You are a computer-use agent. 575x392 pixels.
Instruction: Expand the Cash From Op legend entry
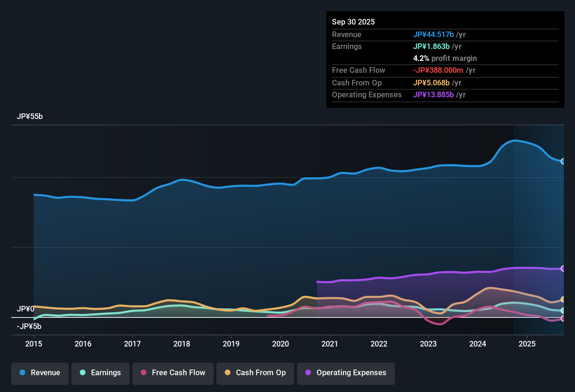(255, 373)
